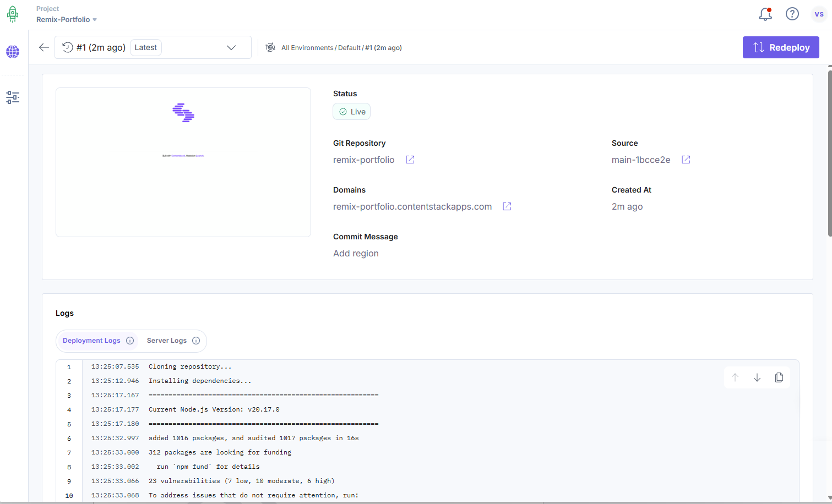Click Default breadcrumb link

point(349,48)
